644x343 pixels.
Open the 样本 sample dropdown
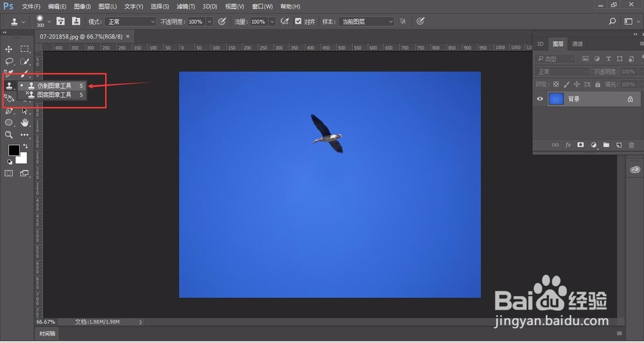(366, 21)
